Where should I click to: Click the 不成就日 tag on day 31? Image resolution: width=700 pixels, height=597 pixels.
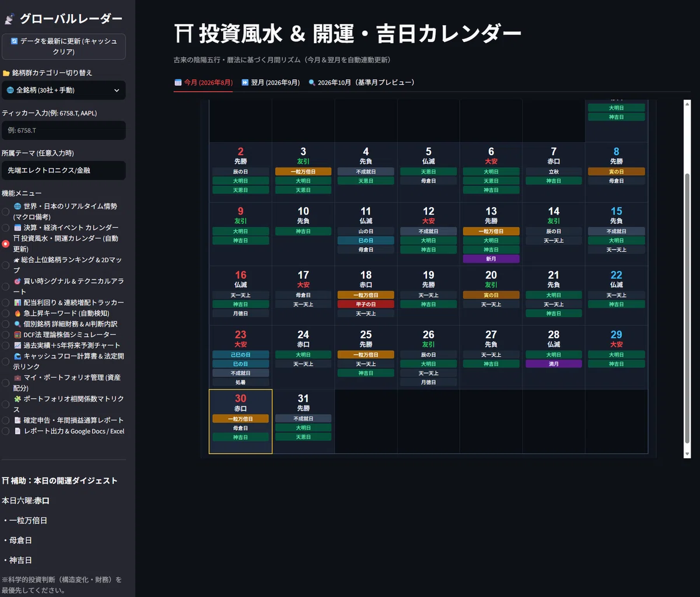(303, 419)
